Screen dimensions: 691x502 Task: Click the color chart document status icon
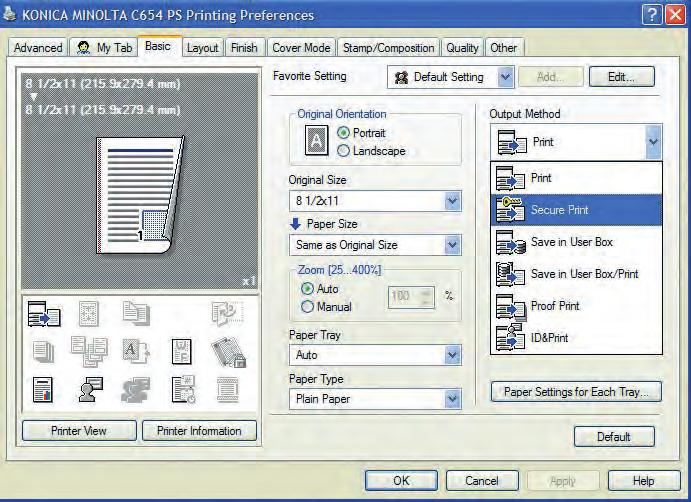43,390
